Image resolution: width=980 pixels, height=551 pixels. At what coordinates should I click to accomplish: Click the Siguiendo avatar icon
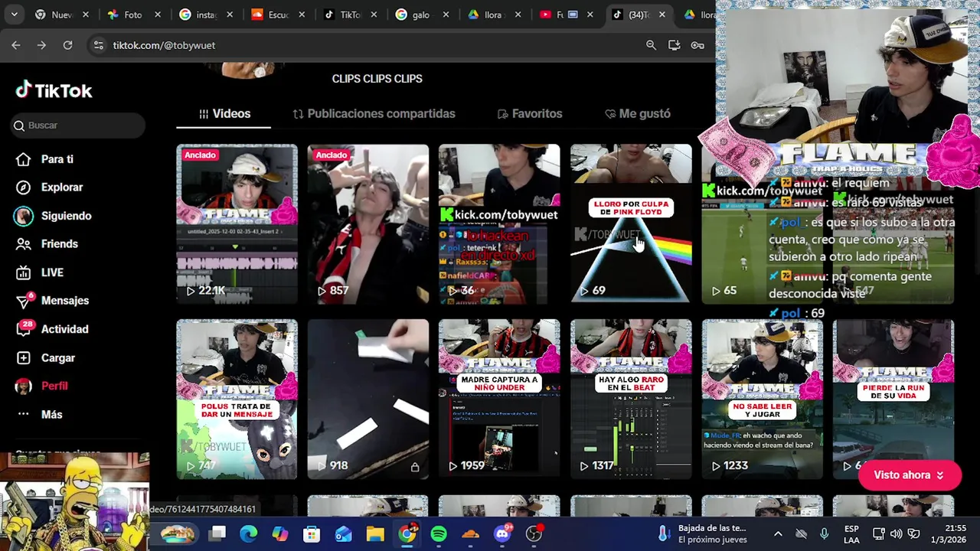tap(24, 216)
